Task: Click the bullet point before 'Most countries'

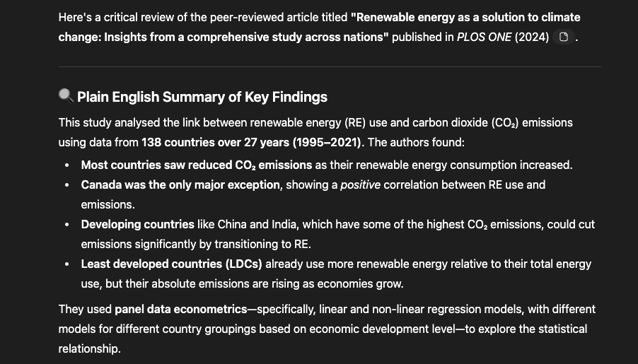Action: (x=66, y=165)
